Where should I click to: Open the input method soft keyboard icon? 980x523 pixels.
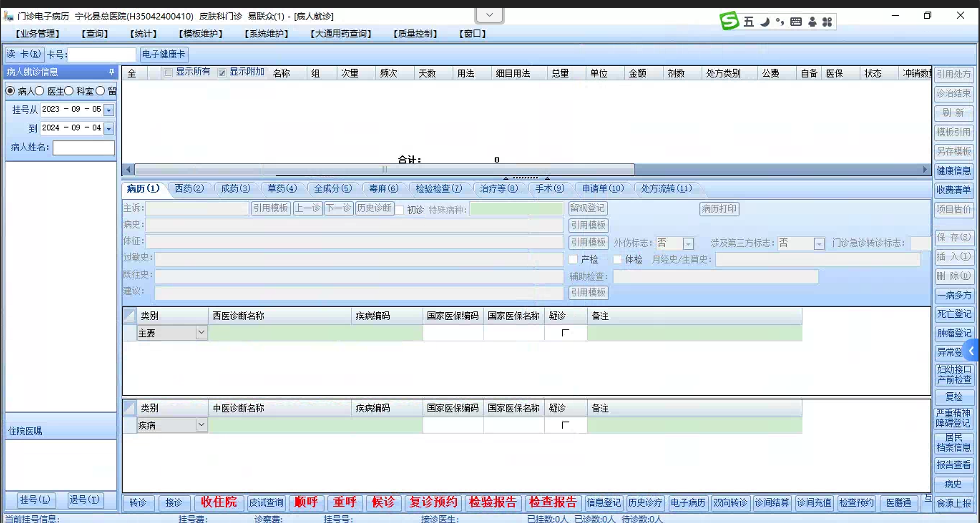click(796, 22)
